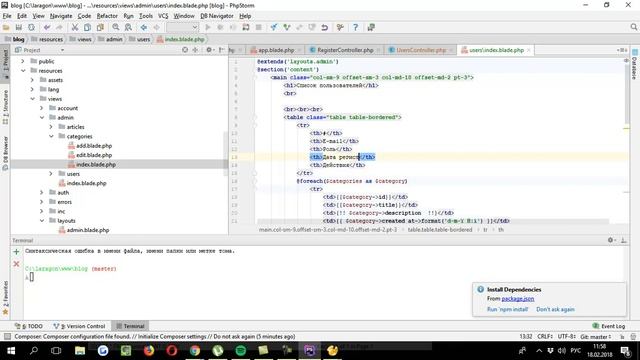
Task: Expand the account folder
Action: (x=42, y=108)
